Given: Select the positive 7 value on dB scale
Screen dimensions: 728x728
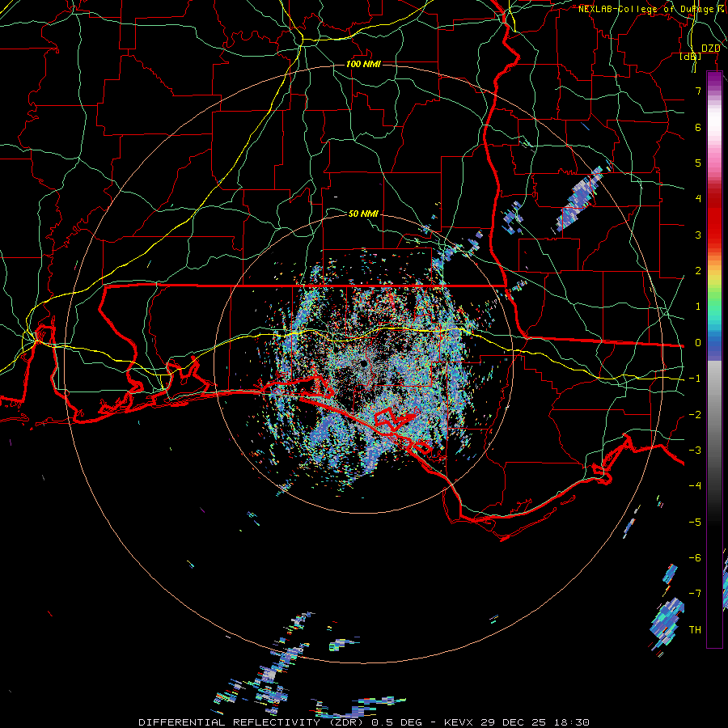Looking at the screenshot, I should click(698, 91).
